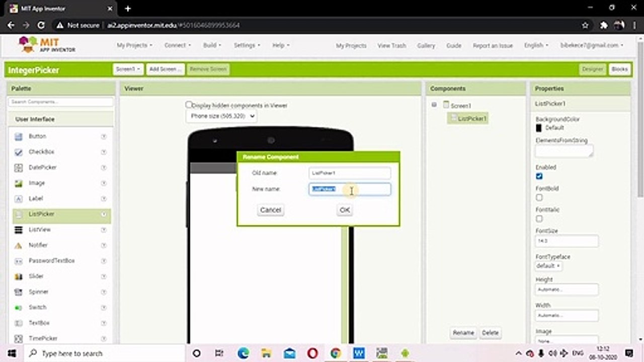Open help for ListPicker component
The image size is (644, 362).
coord(104,214)
